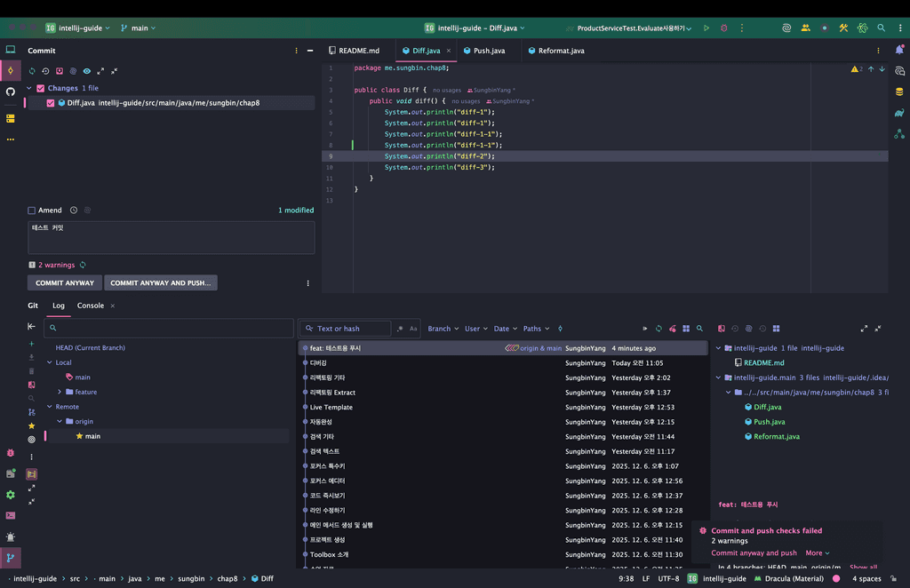Open the Notifications bell in right sidebar
Image resolution: width=910 pixels, height=588 pixels.
[x=899, y=51]
